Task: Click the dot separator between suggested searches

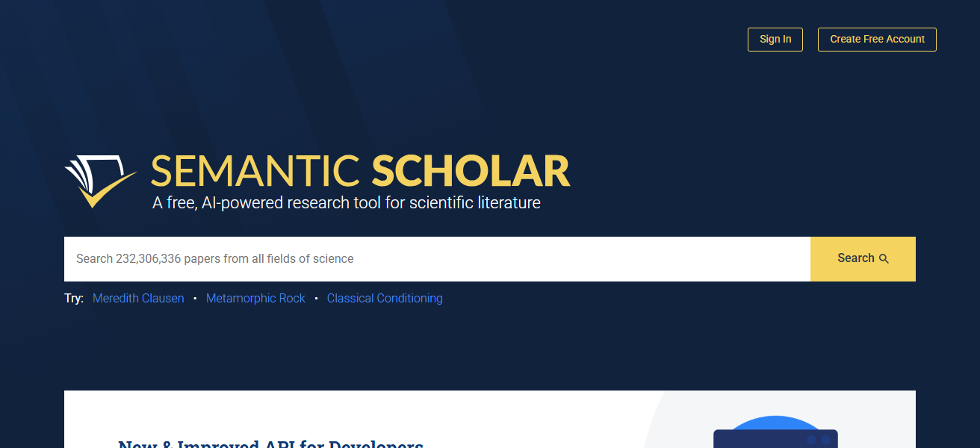Action: (195, 298)
